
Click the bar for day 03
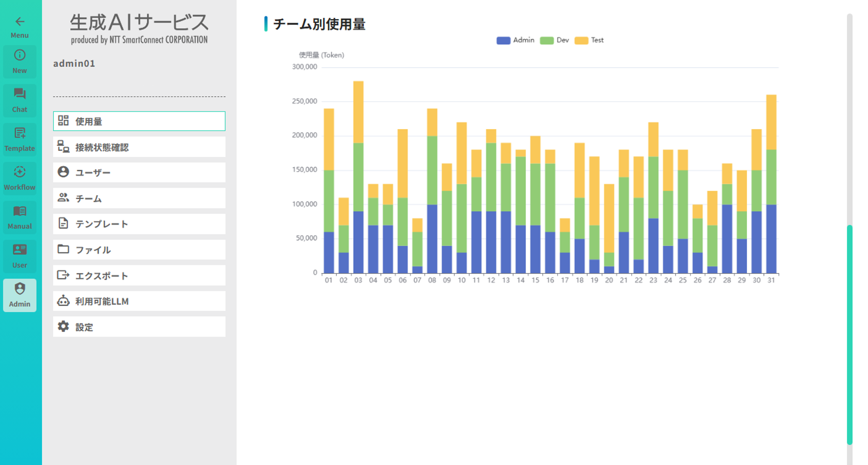358,177
